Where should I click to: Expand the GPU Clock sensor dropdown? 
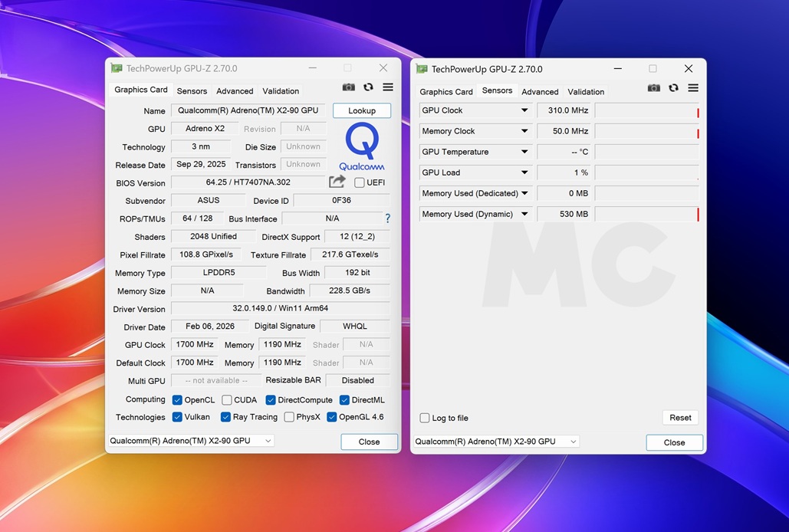[524, 110]
